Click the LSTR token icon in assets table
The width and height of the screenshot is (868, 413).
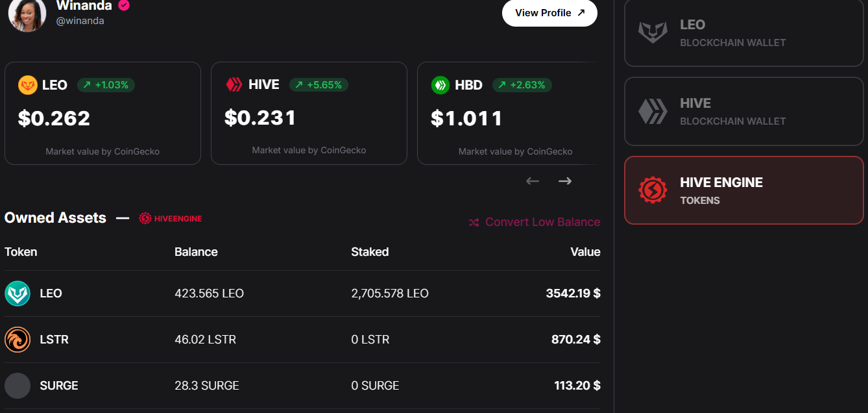(18, 340)
